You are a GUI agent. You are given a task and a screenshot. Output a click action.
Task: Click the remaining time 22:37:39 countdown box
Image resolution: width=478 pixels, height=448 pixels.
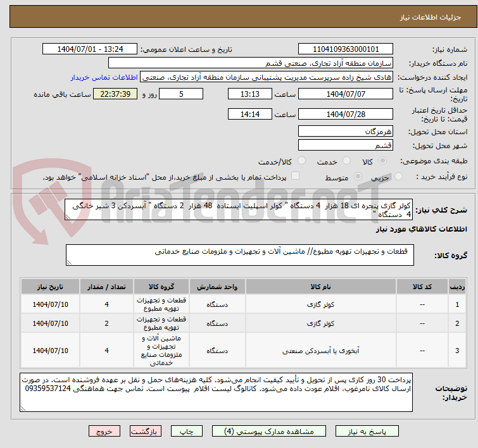[115, 94]
